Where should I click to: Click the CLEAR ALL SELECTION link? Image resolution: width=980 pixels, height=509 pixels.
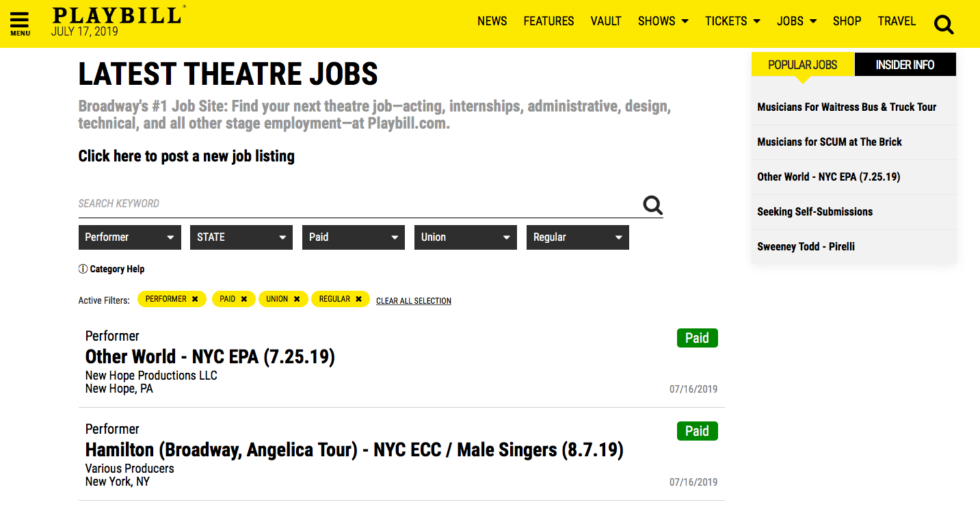click(414, 301)
